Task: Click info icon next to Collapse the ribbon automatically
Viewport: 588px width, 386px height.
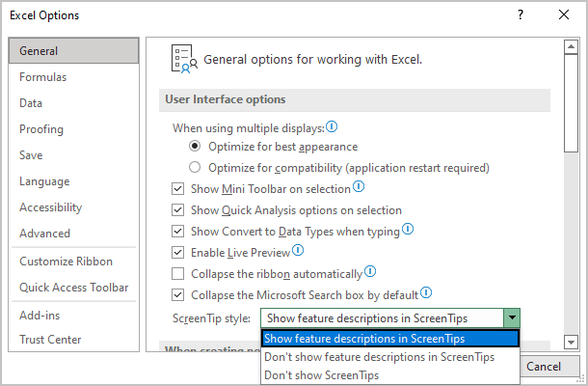Action: coord(370,271)
